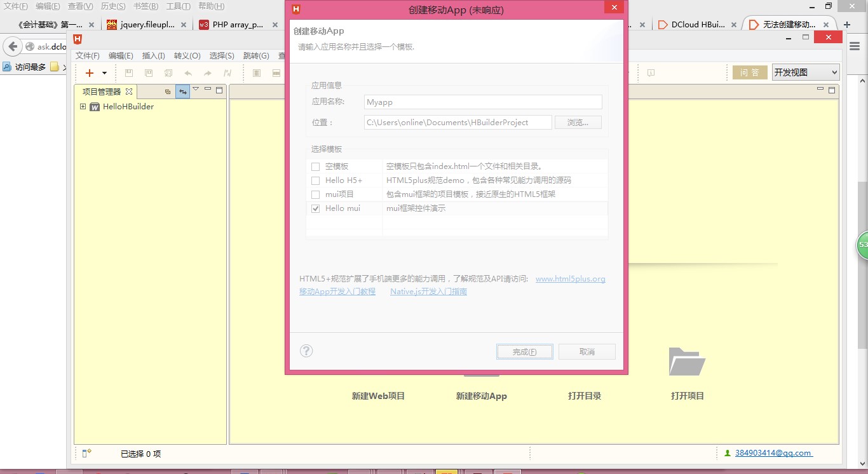Open HBuilder 选择(S) menu
Screen dimensions: 868x474
[222, 56]
